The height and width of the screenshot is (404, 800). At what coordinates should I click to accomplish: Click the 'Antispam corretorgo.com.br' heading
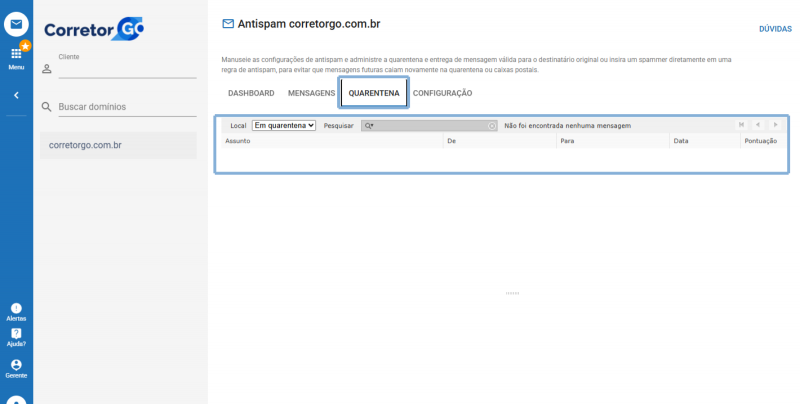click(309, 24)
